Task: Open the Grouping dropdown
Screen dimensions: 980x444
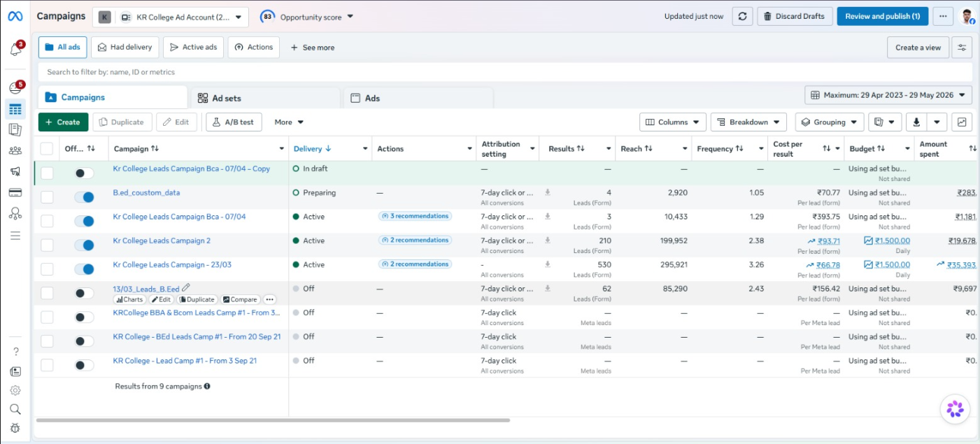Action: click(830, 122)
